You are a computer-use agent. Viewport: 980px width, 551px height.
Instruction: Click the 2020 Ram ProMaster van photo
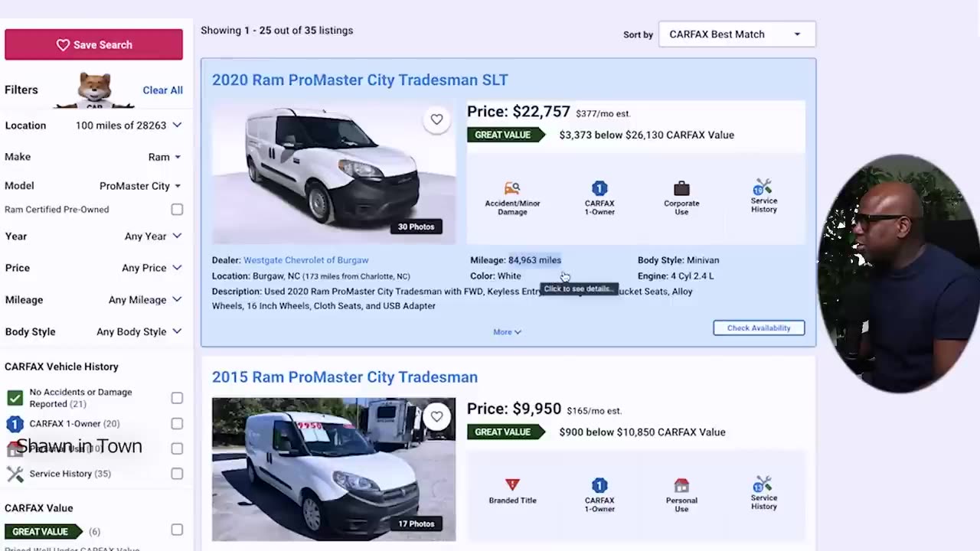(333, 172)
